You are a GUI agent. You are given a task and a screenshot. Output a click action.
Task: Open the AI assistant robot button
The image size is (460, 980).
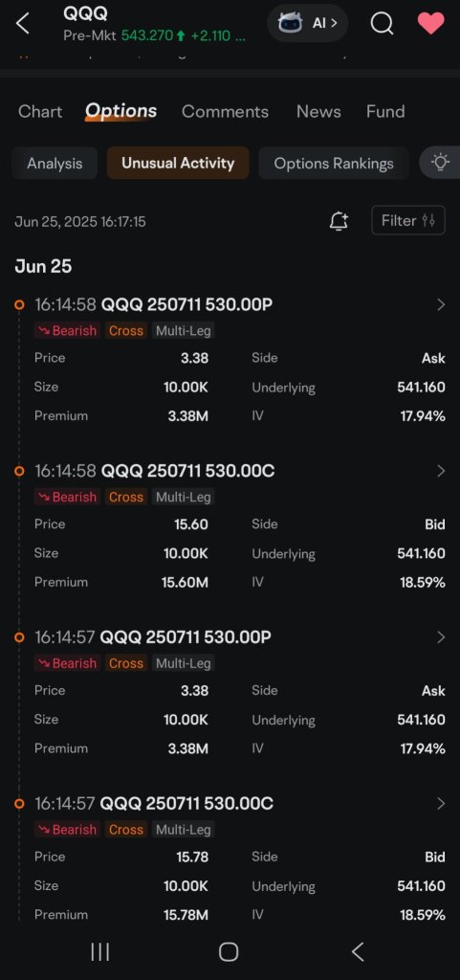308,24
